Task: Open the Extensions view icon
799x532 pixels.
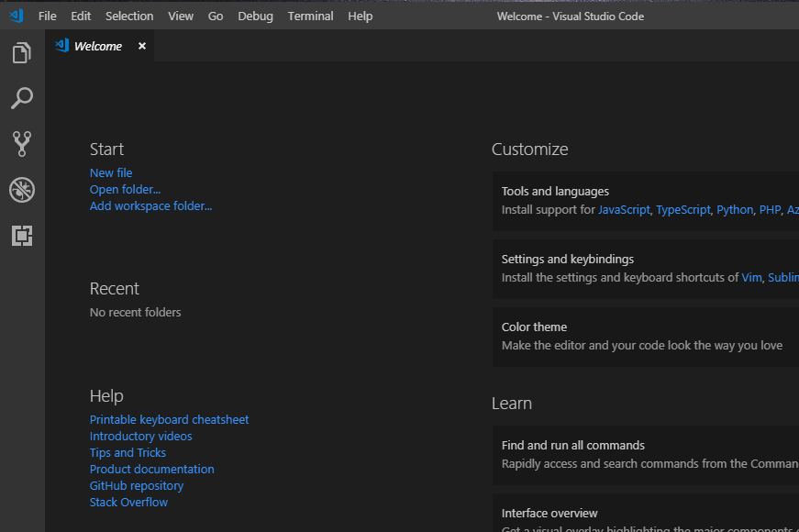Action: pos(22,236)
